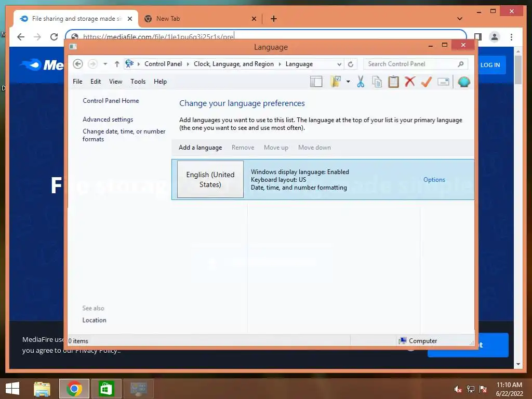Expand the folder options dropdown arrow
532x399 pixels.
coord(348,82)
